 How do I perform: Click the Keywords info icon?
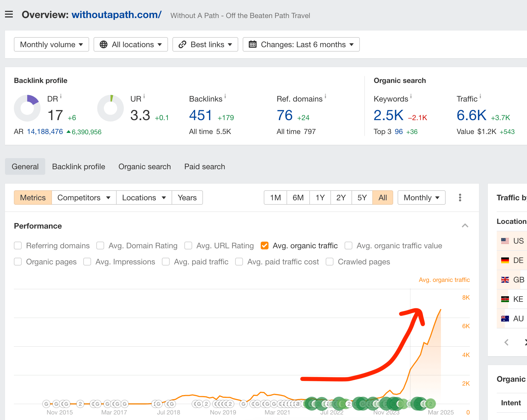(x=411, y=96)
